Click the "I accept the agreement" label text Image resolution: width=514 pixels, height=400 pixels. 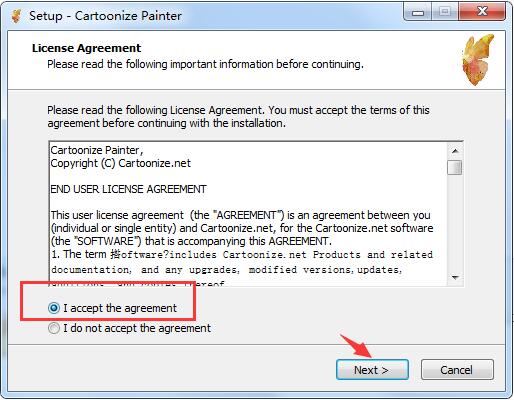[x=120, y=308]
